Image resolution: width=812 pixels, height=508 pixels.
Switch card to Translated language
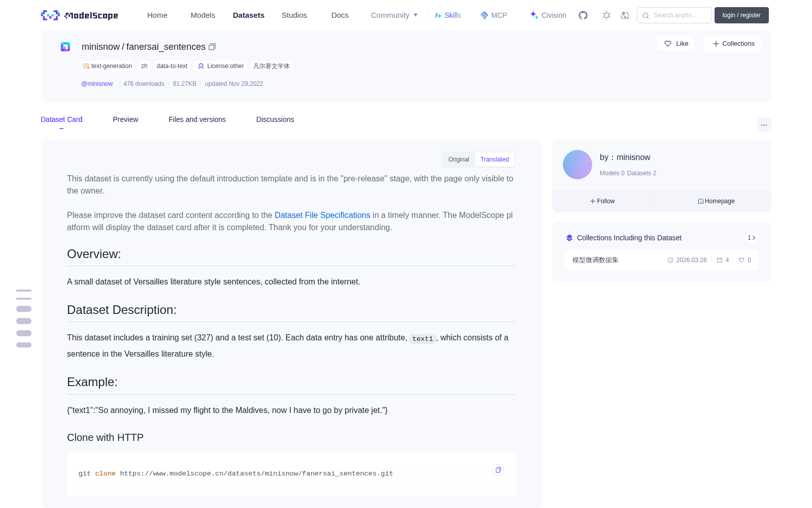click(x=495, y=160)
